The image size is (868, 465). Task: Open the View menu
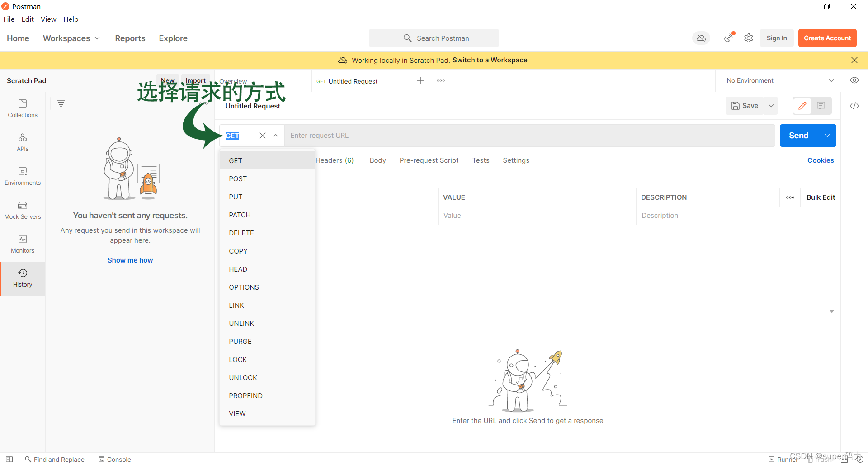click(x=48, y=19)
